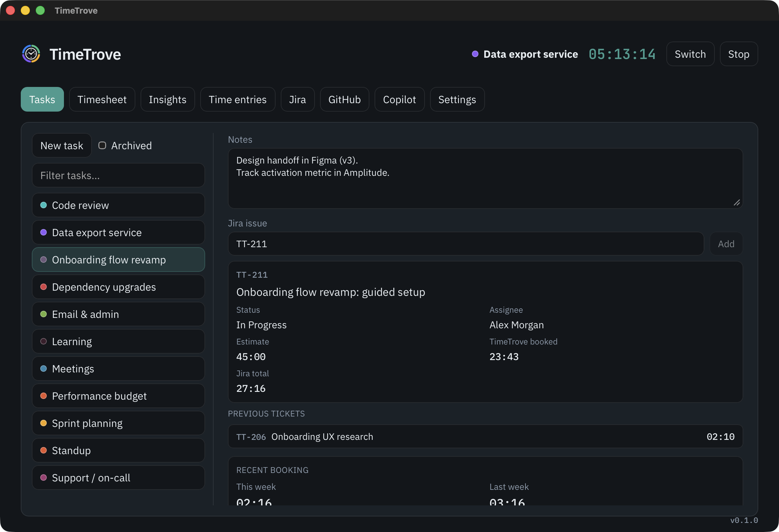Click into the Notes text area
779x532 pixels.
[x=485, y=178]
